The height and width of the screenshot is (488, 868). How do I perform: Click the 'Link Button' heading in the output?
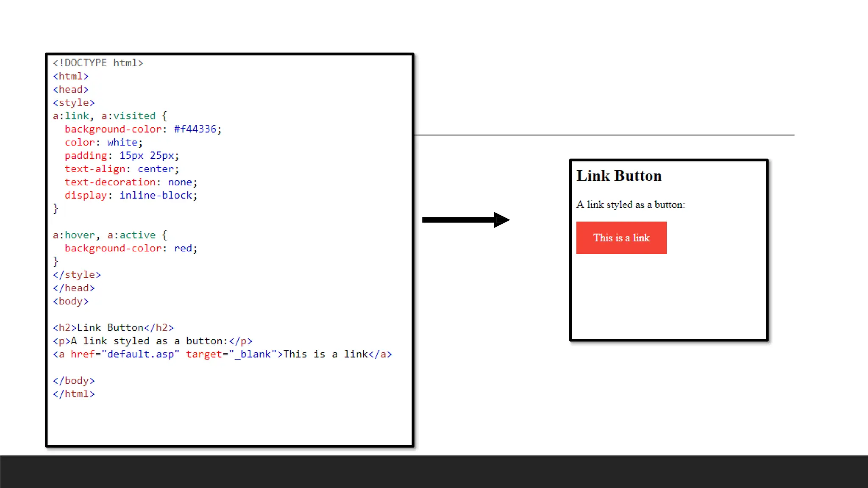click(619, 176)
